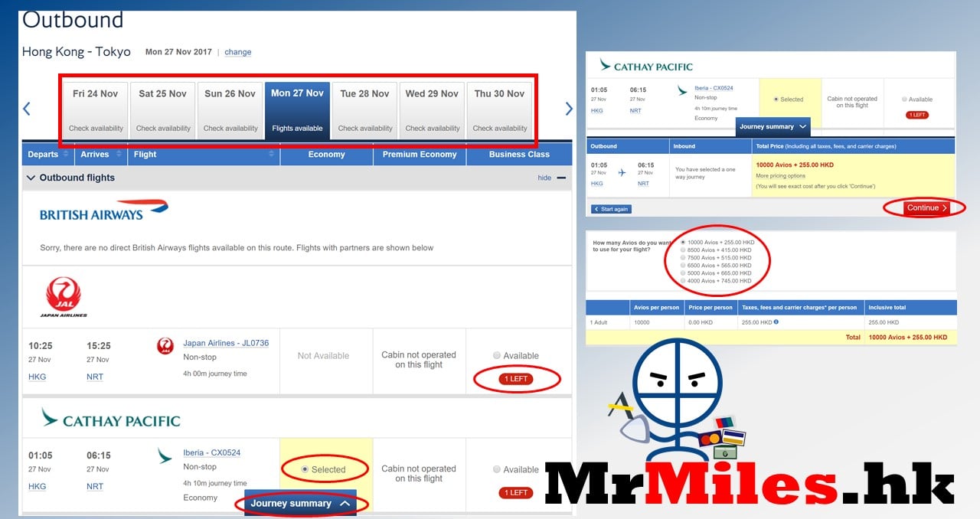Choose the 4000 Avios + 745.00 HKD option
Viewport: 980px width, 519px height.
click(684, 281)
